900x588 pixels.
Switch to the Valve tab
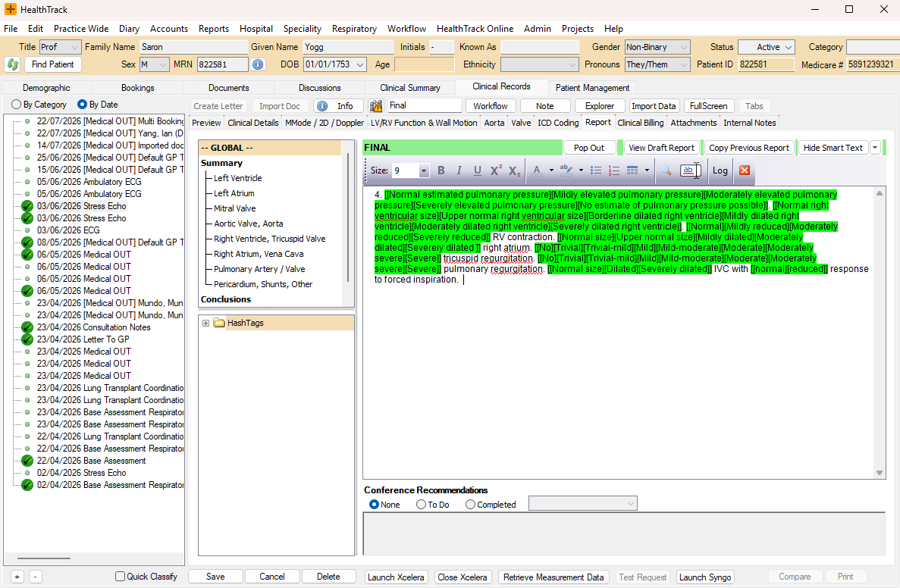click(x=521, y=123)
